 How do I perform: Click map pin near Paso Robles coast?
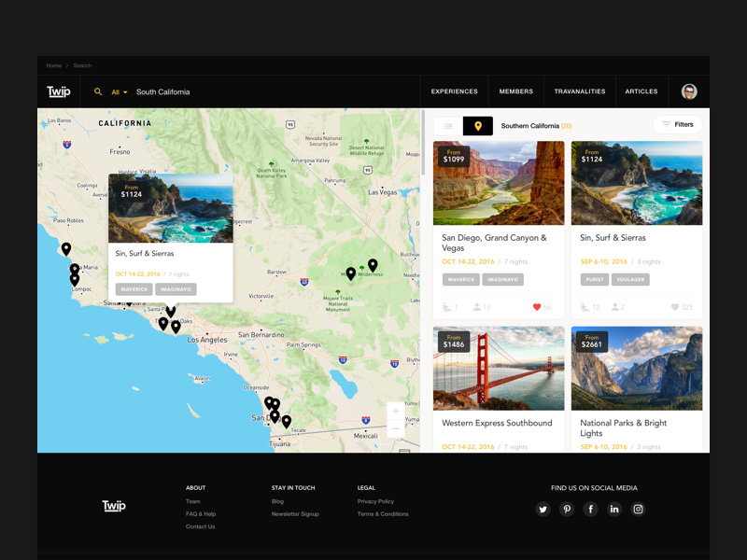[x=66, y=249]
